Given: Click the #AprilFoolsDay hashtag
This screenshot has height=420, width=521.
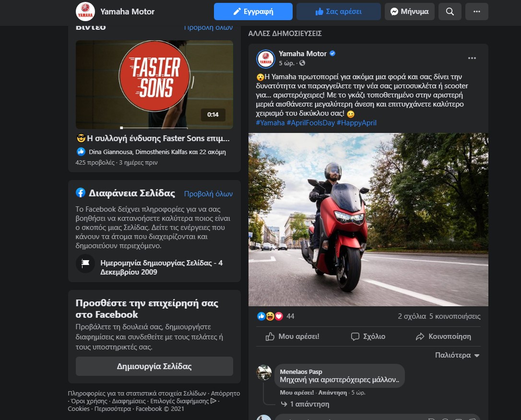Looking at the screenshot, I should pyautogui.click(x=311, y=123).
